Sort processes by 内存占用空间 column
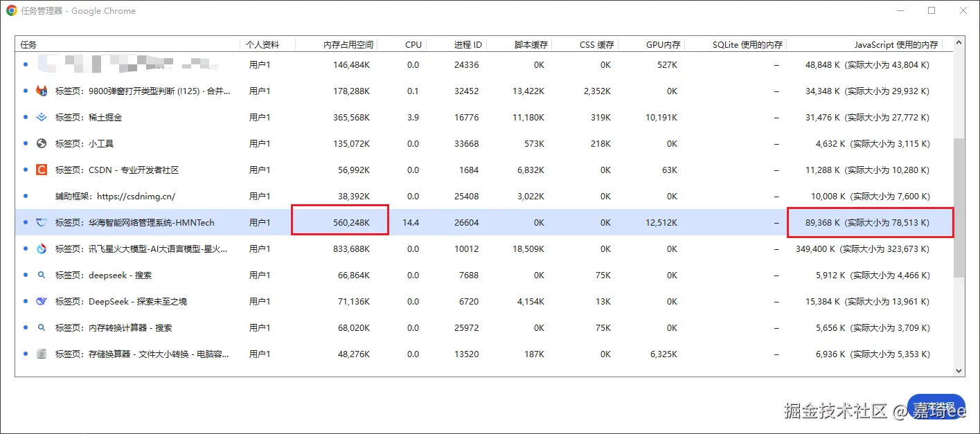The width and height of the screenshot is (980, 434). (350, 44)
